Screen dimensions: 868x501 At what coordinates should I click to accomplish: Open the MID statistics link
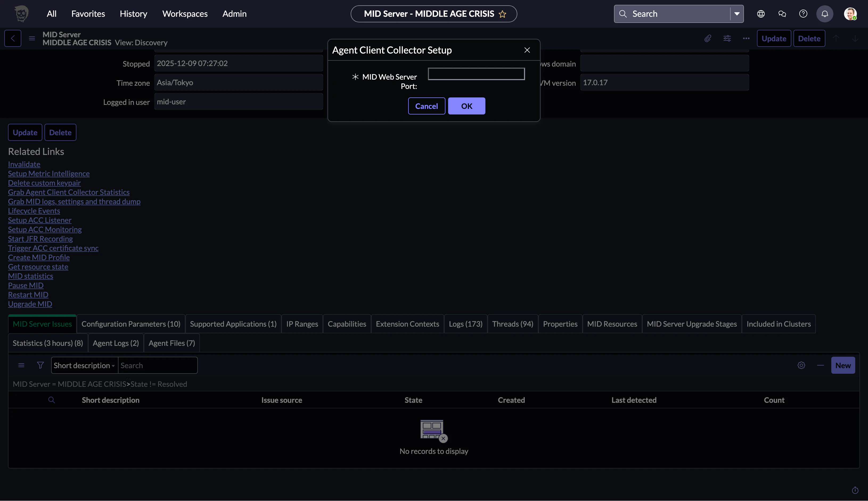[x=31, y=276]
